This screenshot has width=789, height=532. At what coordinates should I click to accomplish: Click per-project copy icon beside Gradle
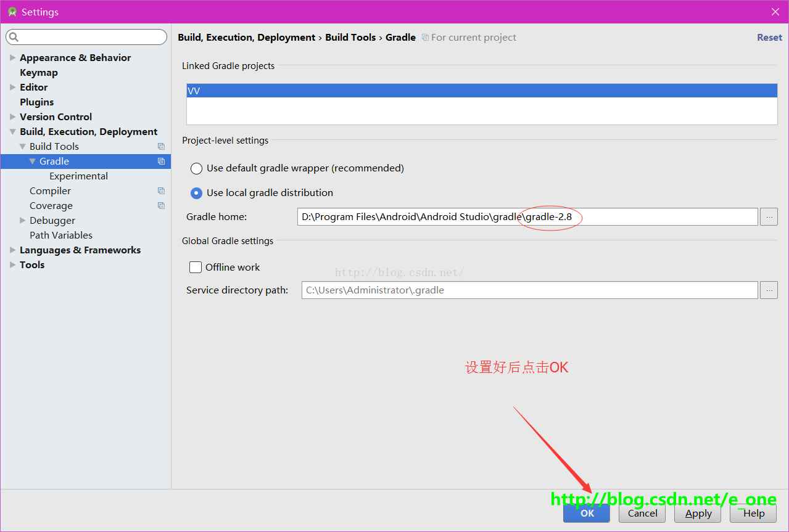click(x=161, y=161)
